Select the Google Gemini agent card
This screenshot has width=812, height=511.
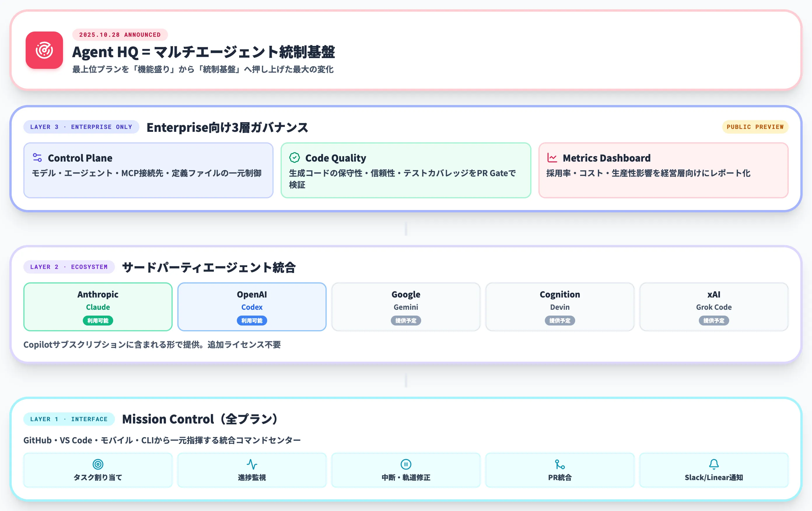coord(406,307)
